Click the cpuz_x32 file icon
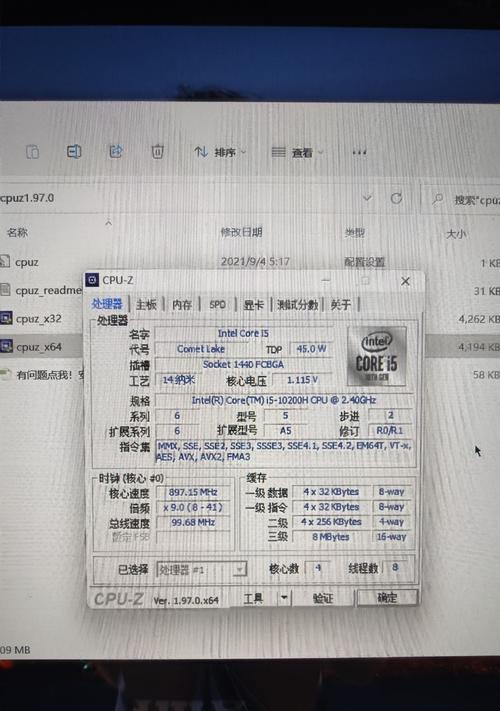The width and height of the screenshot is (500, 711). 6,318
